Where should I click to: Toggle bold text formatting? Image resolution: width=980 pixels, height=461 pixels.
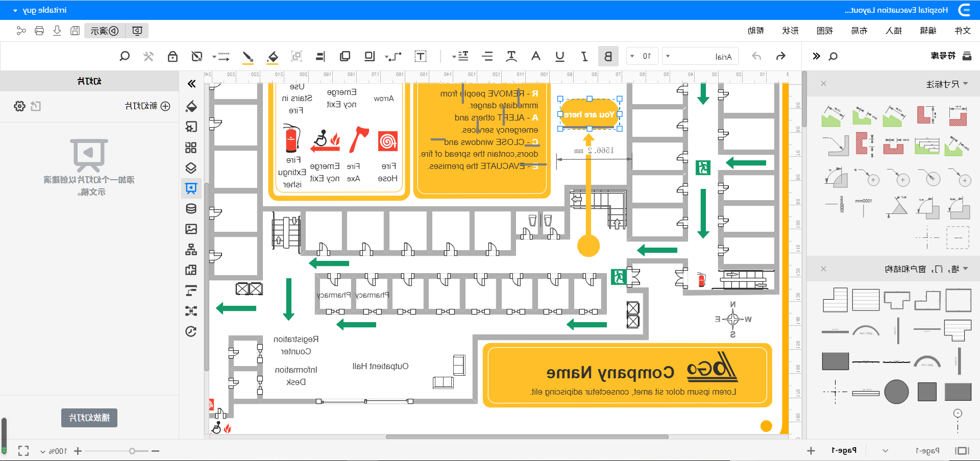(x=608, y=56)
